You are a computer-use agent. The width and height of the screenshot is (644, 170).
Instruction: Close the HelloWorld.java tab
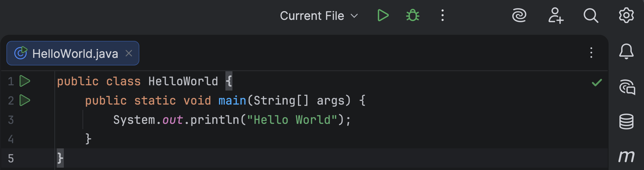pyautogui.click(x=129, y=53)
